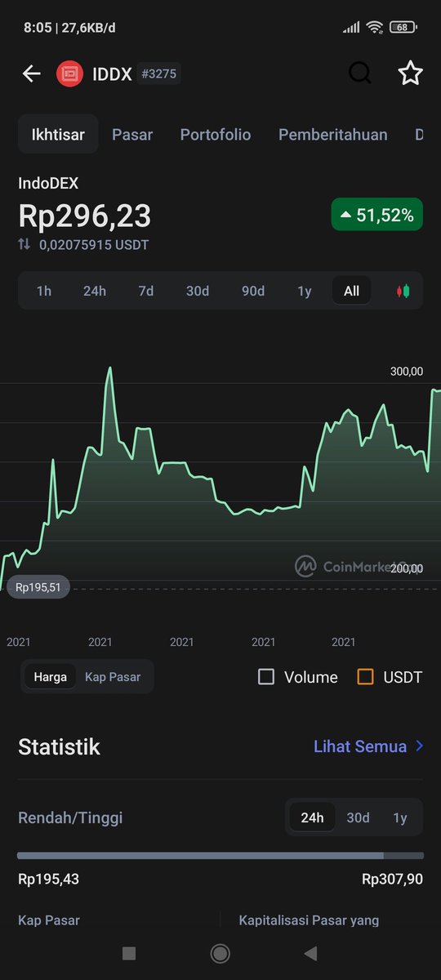Tap Android recent apps square button
The height and width of the screenshot is (980, 441).
click(128, 953)
